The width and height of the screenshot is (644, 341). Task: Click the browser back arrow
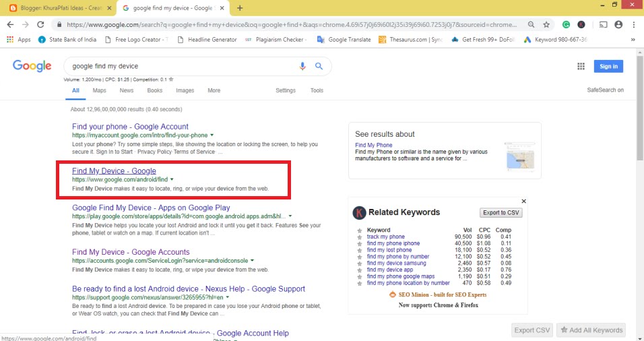point(10,25)
